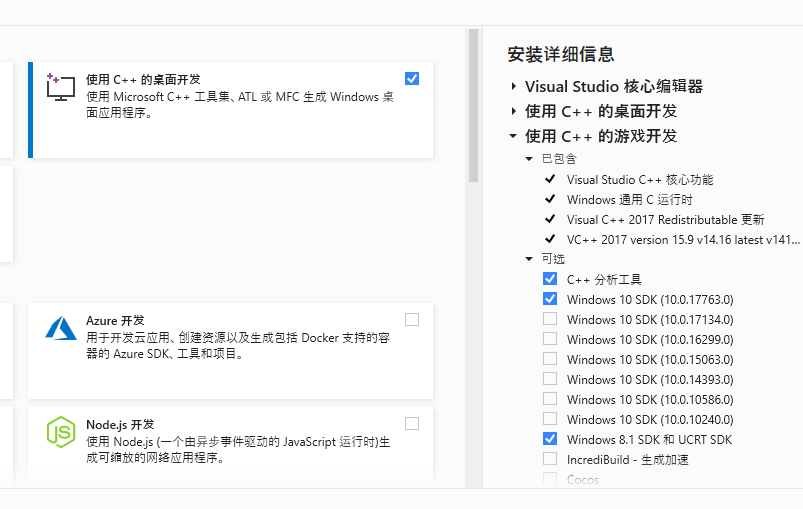The height and width of the screenshot is (509, 803).
Task: Click the 安装详细信息 heading
Action: (561, 54)
